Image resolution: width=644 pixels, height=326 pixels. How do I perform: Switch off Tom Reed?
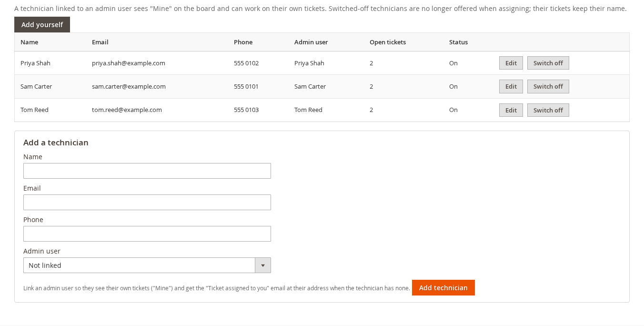(548, 110)
